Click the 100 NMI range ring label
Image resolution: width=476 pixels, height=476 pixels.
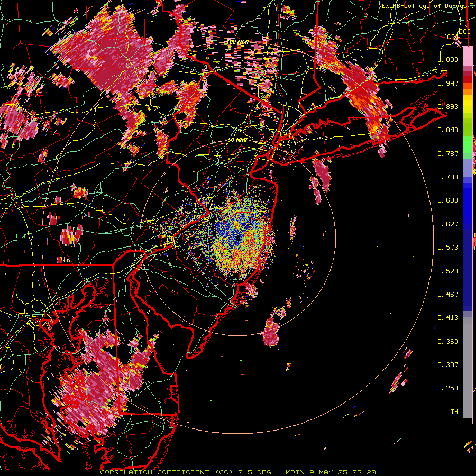pos(237,42)
